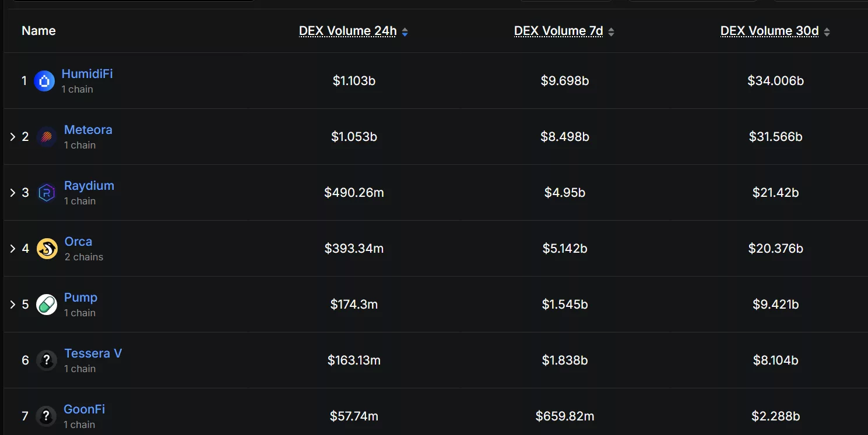Click the question-mark icon beside Tessera V

[47, 360]
